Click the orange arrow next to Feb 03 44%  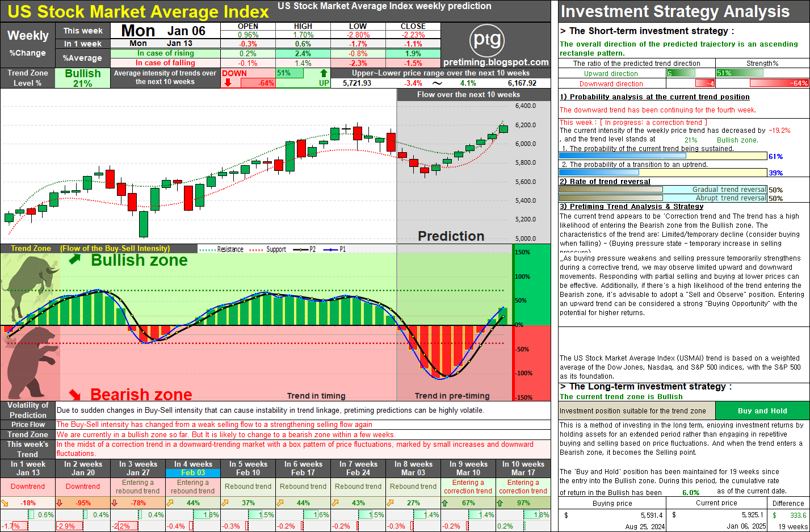pyautogui.click(x=170, y=502)
